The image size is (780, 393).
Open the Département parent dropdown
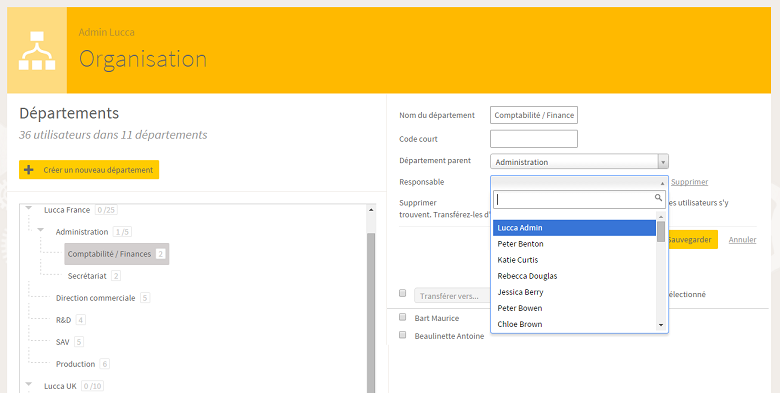click(x=579, y=162)
